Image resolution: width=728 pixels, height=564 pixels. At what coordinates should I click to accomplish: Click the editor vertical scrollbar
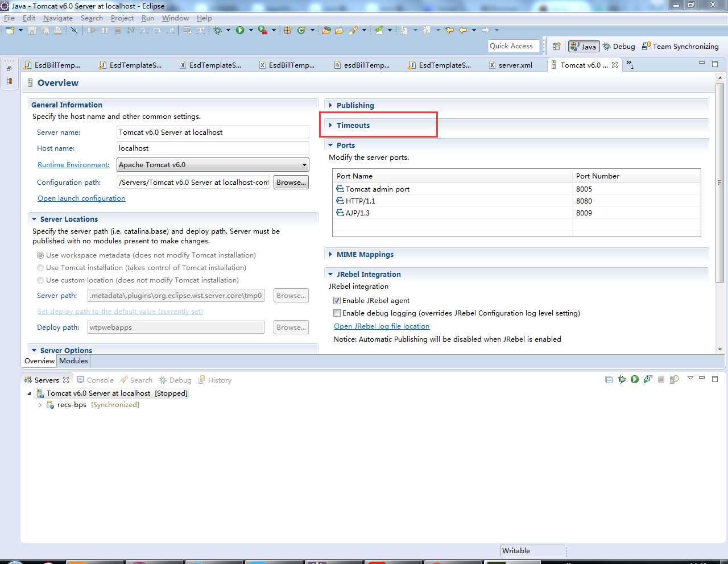tap(719, 182)
